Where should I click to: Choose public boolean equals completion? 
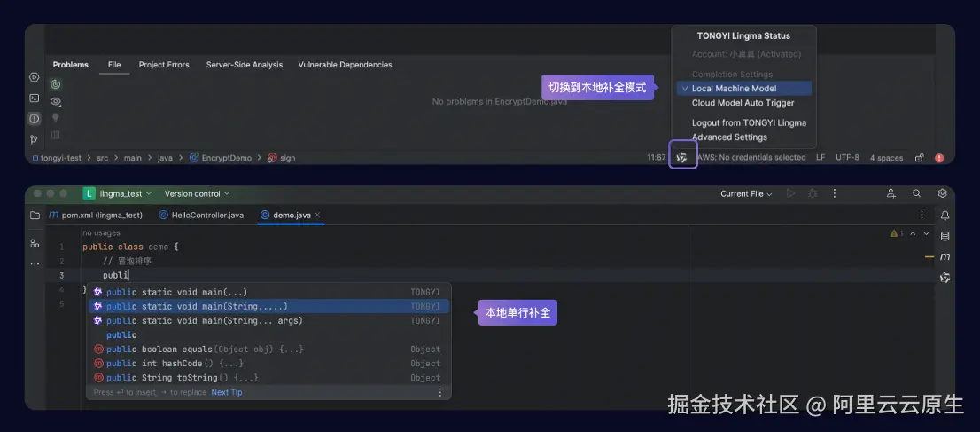[x=268, y=350]
